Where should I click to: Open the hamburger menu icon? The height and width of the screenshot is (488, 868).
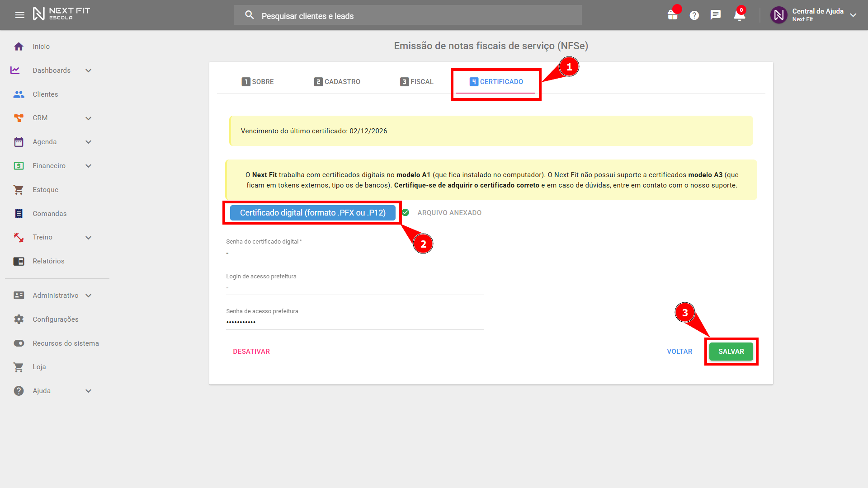coord(19,15)
